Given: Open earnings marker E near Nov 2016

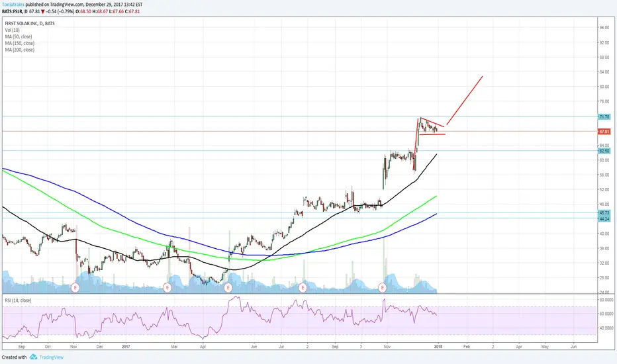Looking at the screenshot, I should 75,288.
